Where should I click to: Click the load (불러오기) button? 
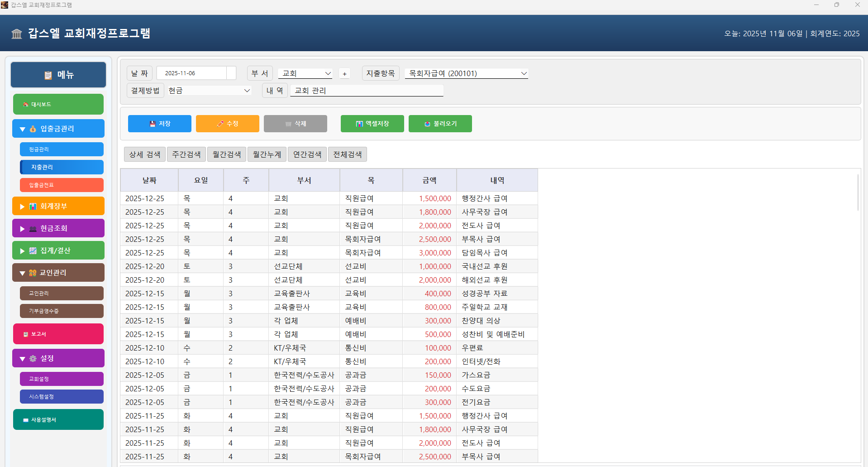pos(440,124)
